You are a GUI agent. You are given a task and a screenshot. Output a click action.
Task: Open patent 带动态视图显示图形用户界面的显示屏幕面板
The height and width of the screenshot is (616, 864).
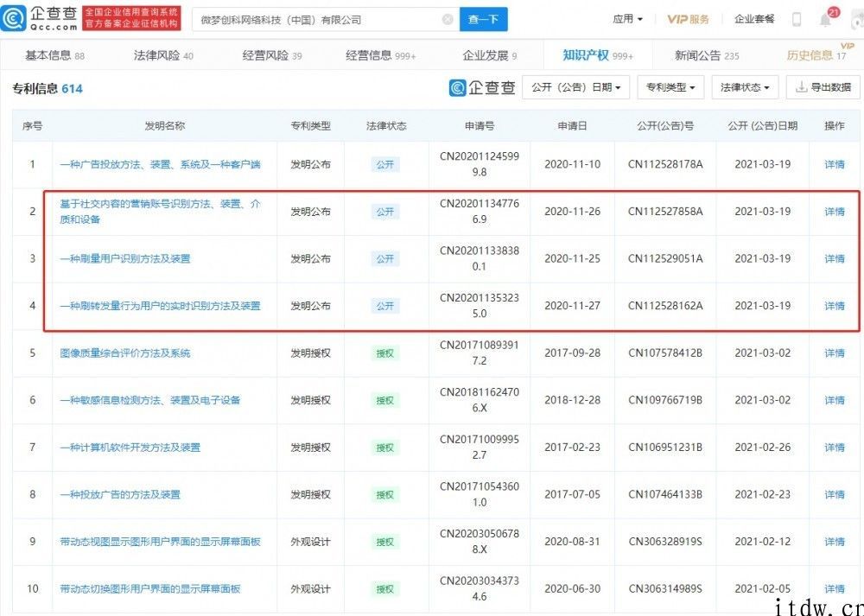tap(160, 542)
